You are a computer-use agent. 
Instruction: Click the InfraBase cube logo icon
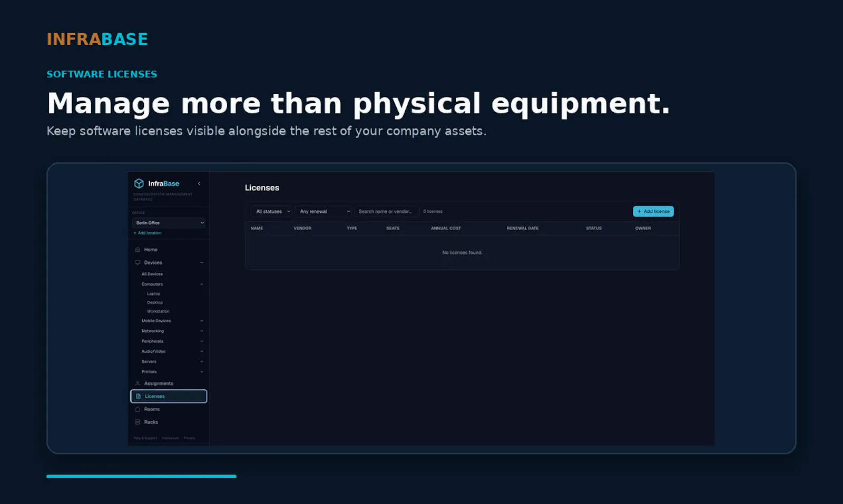click(x=139, y=183)
